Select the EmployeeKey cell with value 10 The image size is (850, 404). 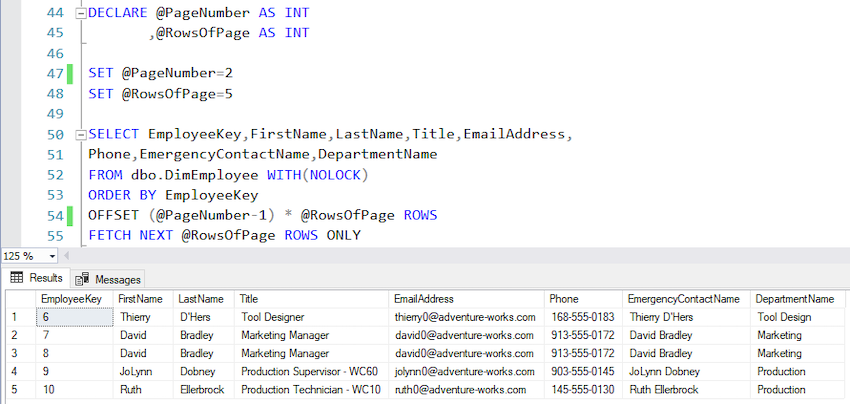point(74,390)
